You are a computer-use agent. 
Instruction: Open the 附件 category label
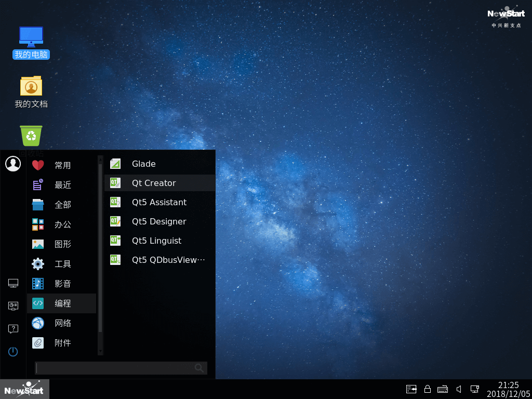tap(63, 342)
